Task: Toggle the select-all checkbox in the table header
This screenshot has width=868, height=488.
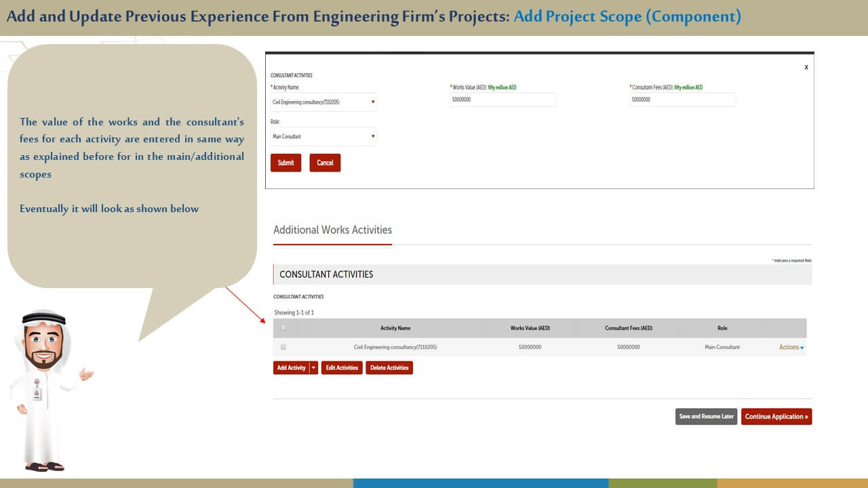Action: pyautogui.click(x=283, y=328)
